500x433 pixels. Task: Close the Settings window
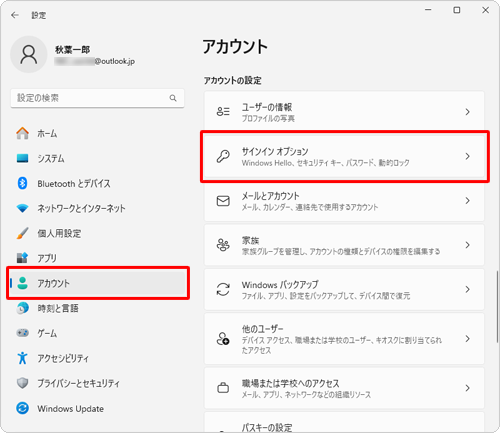tap(485, 10)
